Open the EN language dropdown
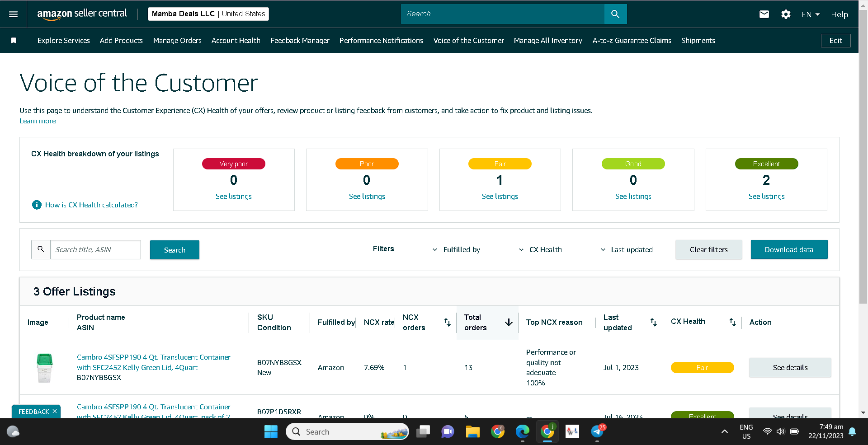Screen dimensions: 868x445 811,14
